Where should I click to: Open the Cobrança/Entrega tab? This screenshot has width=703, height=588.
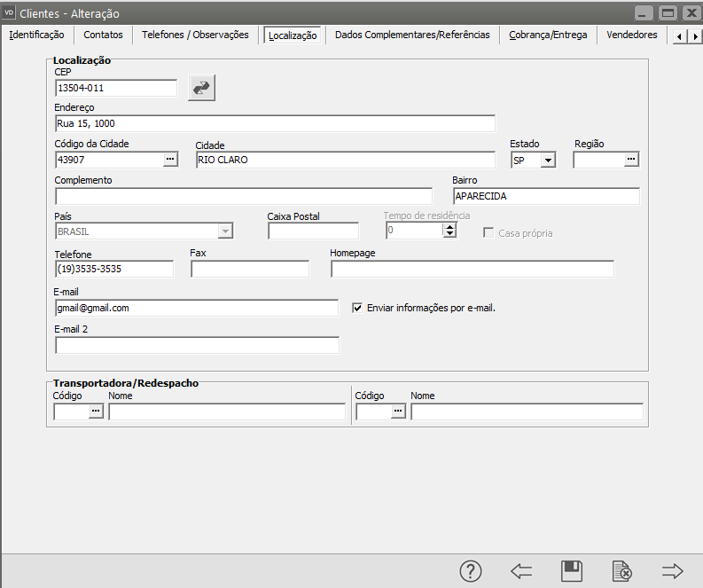click(x=548, y=35)
